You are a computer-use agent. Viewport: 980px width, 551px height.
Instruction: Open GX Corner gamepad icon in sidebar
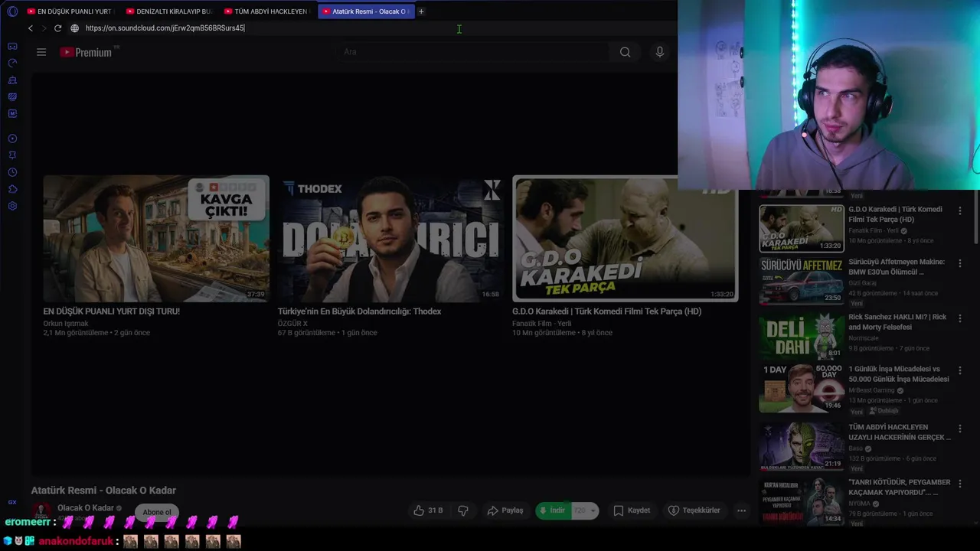pos(12,47)
